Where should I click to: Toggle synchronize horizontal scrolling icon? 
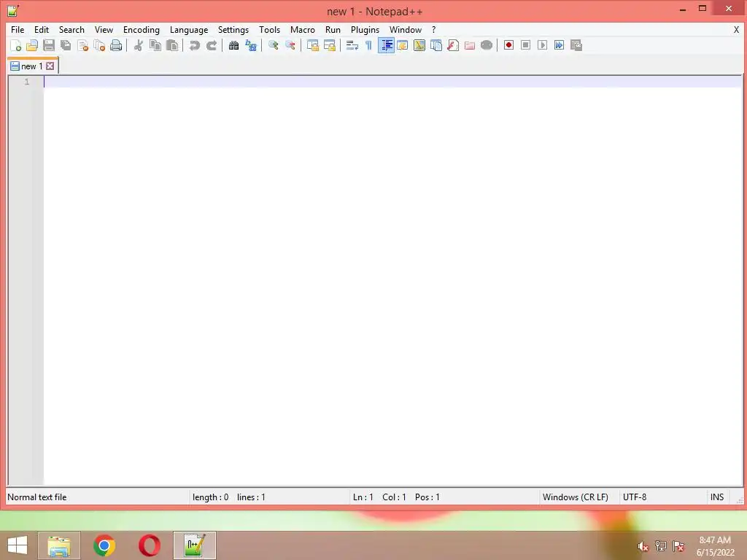[329, 45]
